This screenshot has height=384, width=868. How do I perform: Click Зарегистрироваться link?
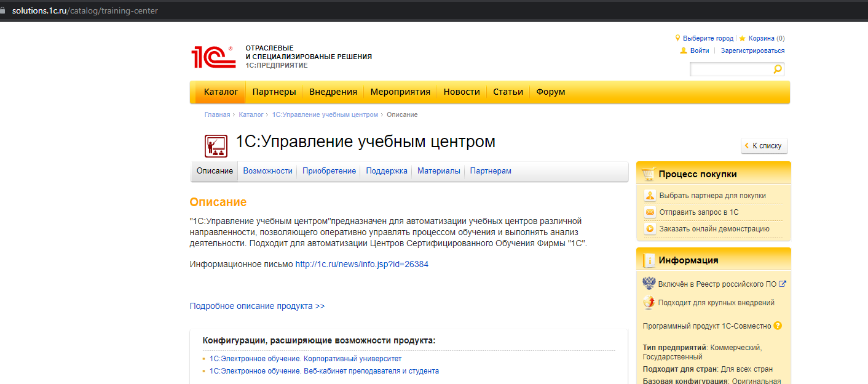(752, 50)
